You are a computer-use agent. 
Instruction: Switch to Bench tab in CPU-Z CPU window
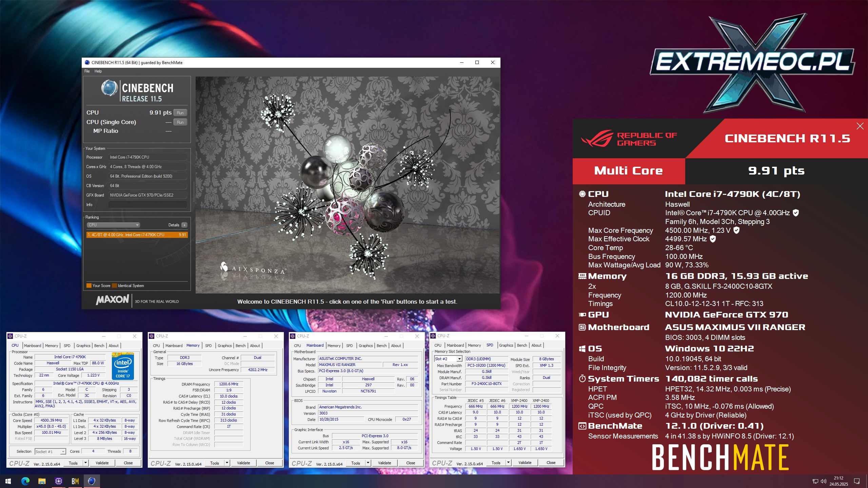[99, 346]
